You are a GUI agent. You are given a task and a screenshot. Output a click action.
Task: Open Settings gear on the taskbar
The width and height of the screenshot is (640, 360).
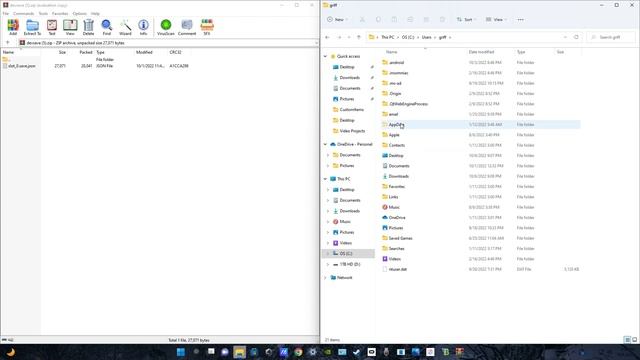point(313,352)
